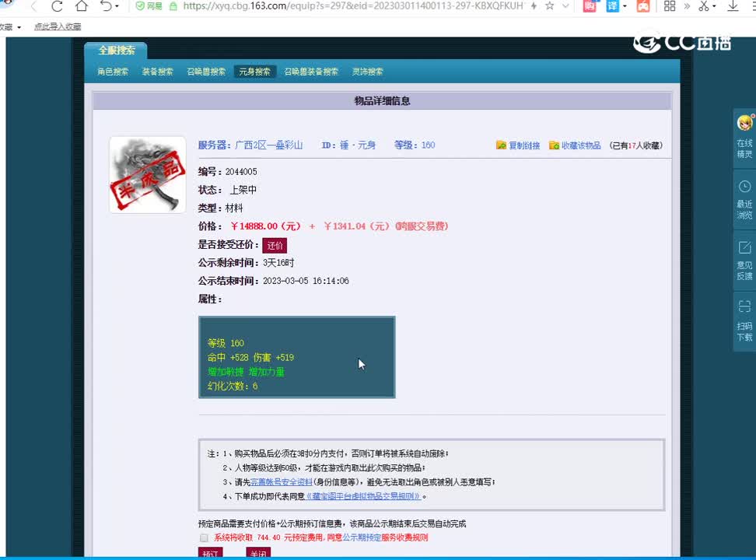
Task: Go back to the previous page
Action: 33,6
